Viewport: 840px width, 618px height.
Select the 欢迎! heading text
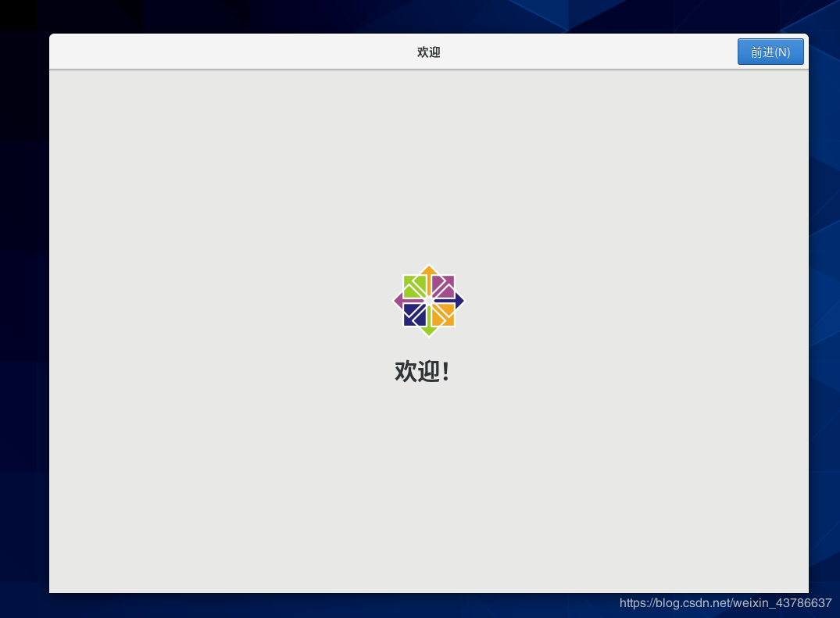(423, 371)
